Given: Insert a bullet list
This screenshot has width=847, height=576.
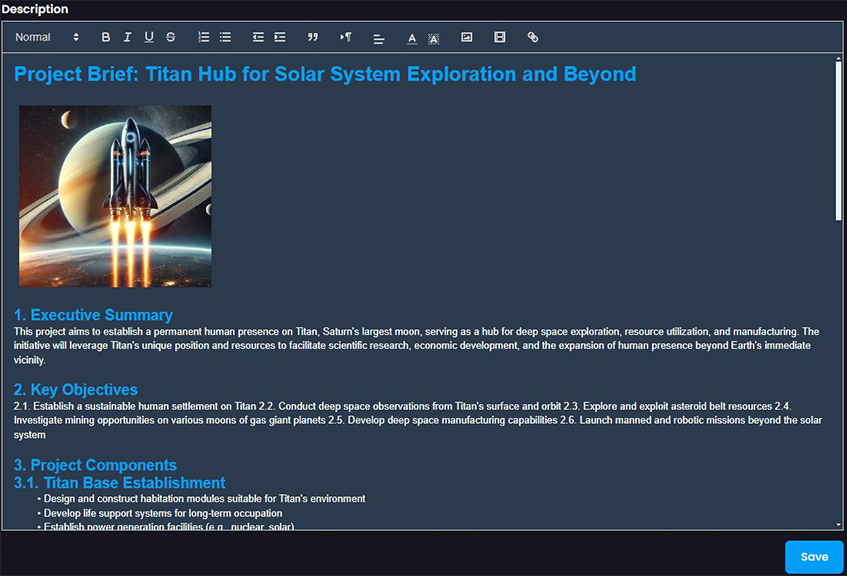Looking at the screenshot, I should point(225,37).
